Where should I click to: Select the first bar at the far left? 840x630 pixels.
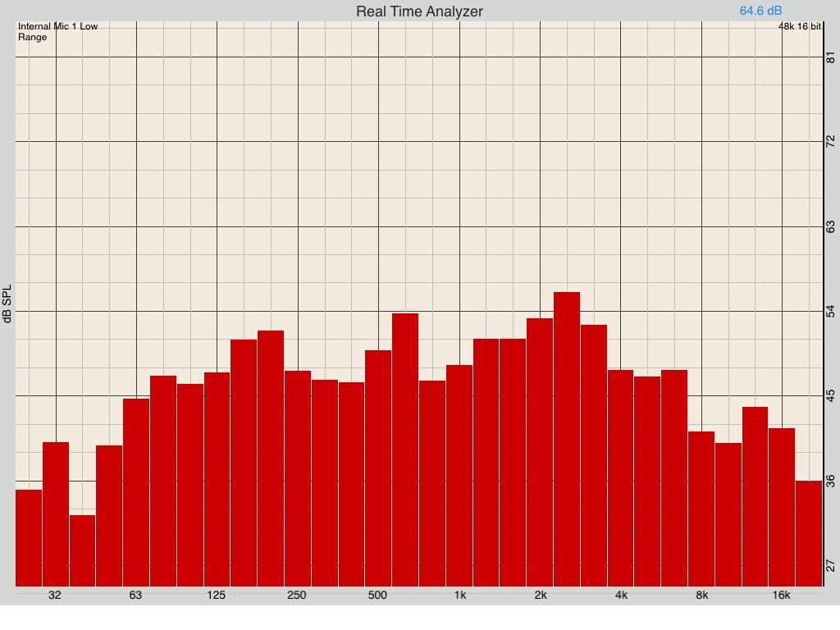click(x=29, y=537)
